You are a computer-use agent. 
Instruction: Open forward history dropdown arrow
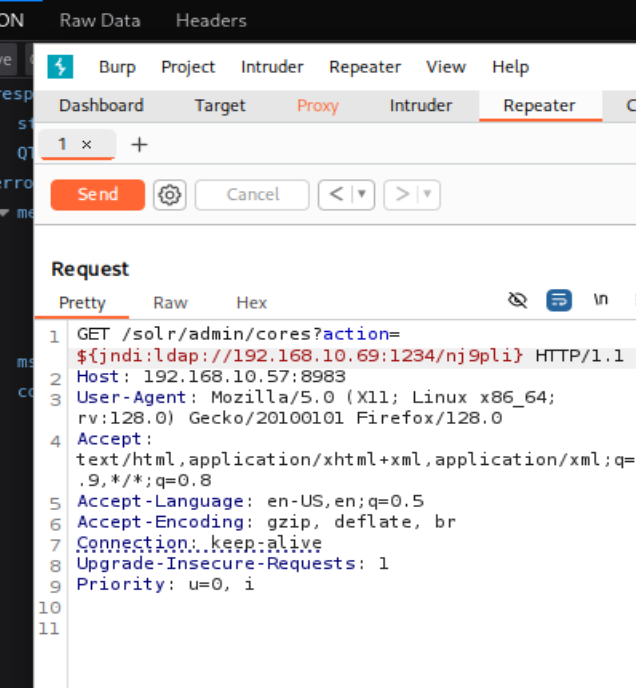(x=428, y=194)
